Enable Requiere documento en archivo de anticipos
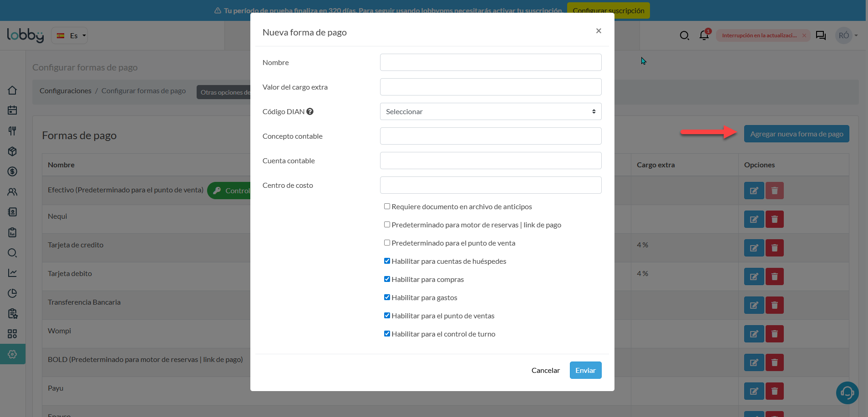Image resolution: width=868 pixels, height=417 pixels. point(387,206)
